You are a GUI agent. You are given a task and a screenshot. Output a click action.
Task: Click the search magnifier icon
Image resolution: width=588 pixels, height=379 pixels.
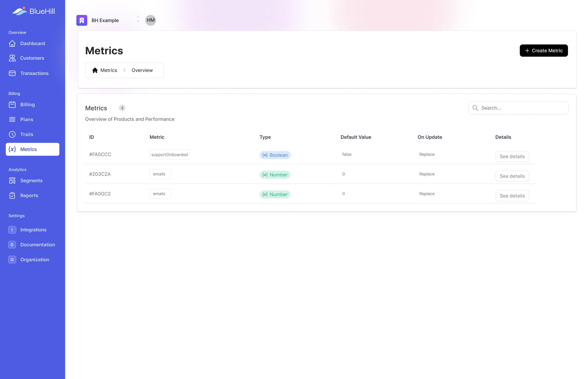(x=475, y=108)
